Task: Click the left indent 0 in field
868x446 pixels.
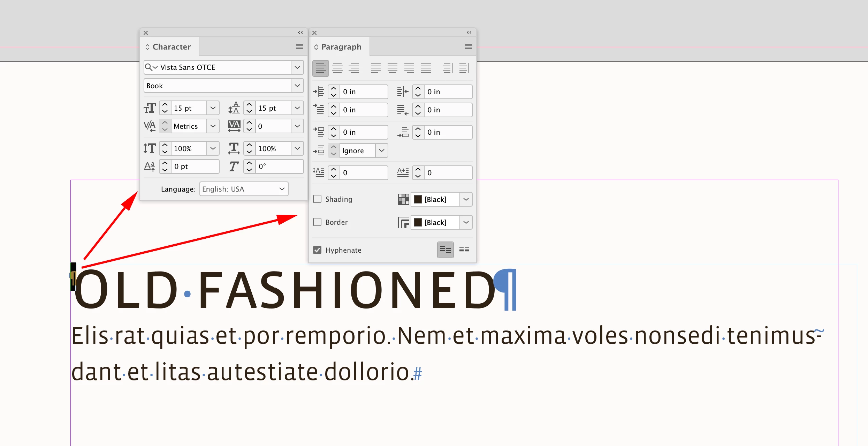Action: coord(363,92)
